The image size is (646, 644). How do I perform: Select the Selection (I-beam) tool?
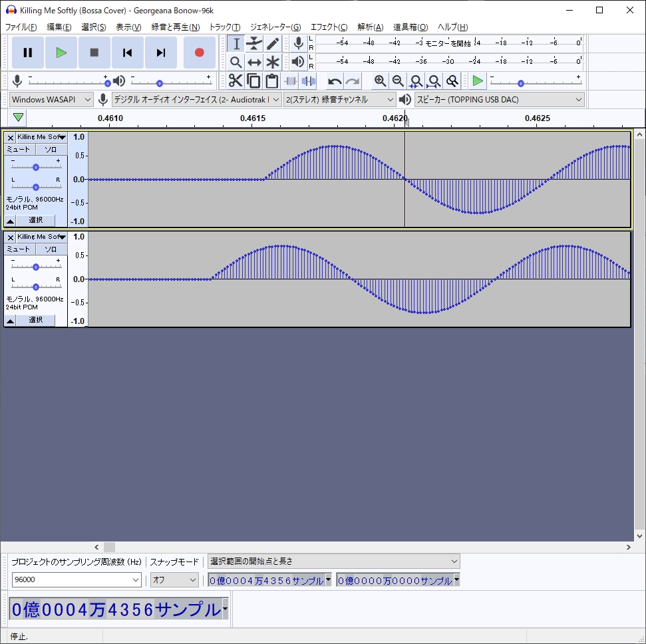[236, 44]
